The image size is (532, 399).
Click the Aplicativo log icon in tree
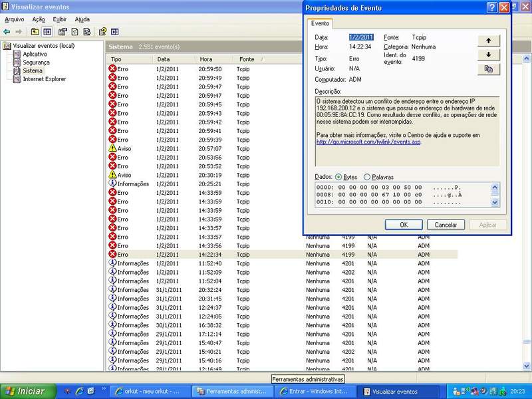point(17,54)
